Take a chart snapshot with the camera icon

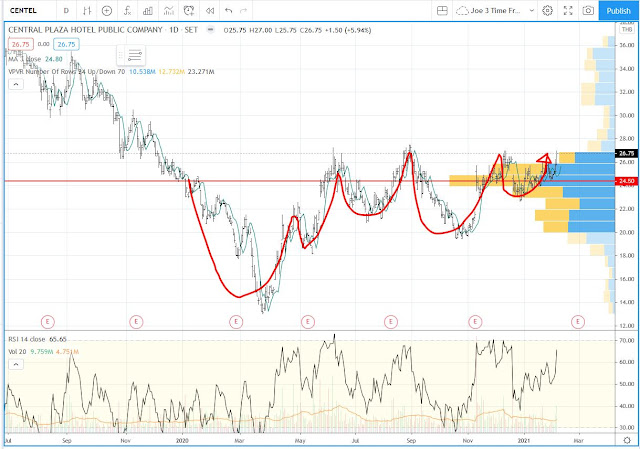588,11
